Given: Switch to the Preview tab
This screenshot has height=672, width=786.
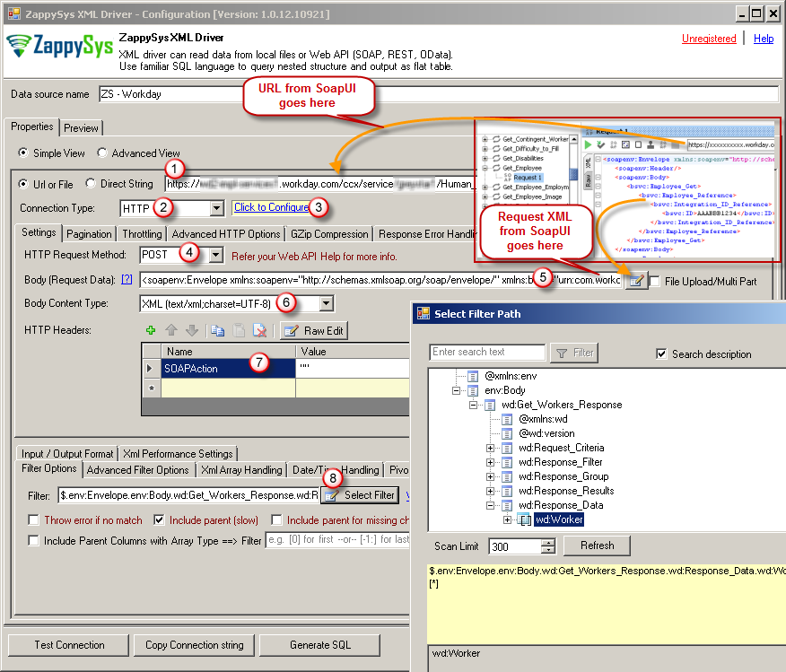Looking at the screenshot, I should [x=81, y=127].
